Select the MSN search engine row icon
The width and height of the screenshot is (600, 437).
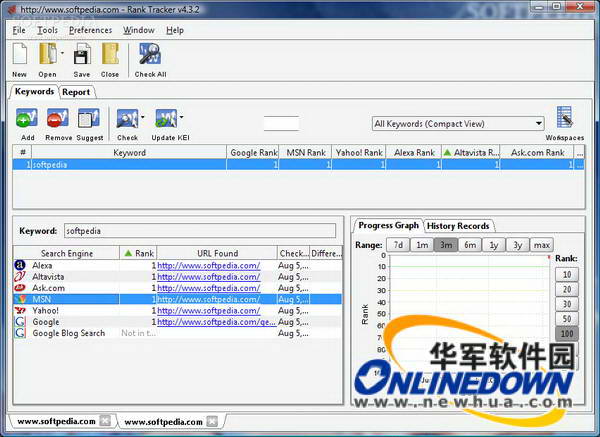point(20,299)
